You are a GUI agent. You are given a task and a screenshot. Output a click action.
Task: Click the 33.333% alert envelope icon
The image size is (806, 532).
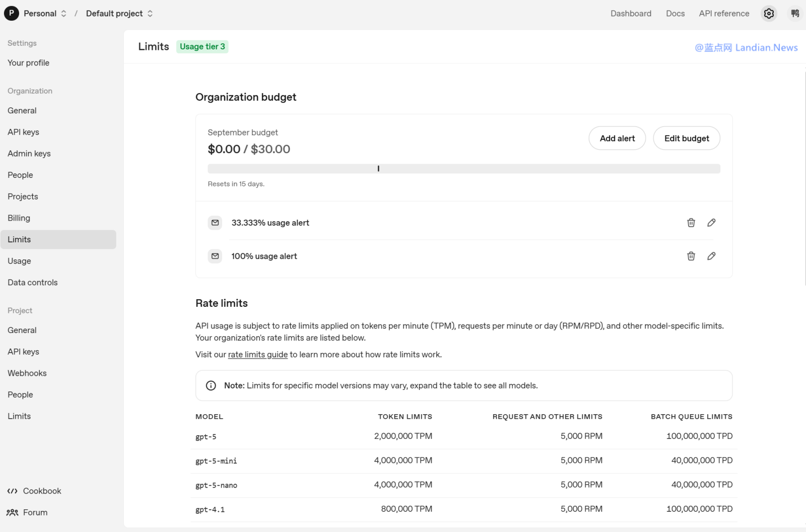tap(215, 223)
